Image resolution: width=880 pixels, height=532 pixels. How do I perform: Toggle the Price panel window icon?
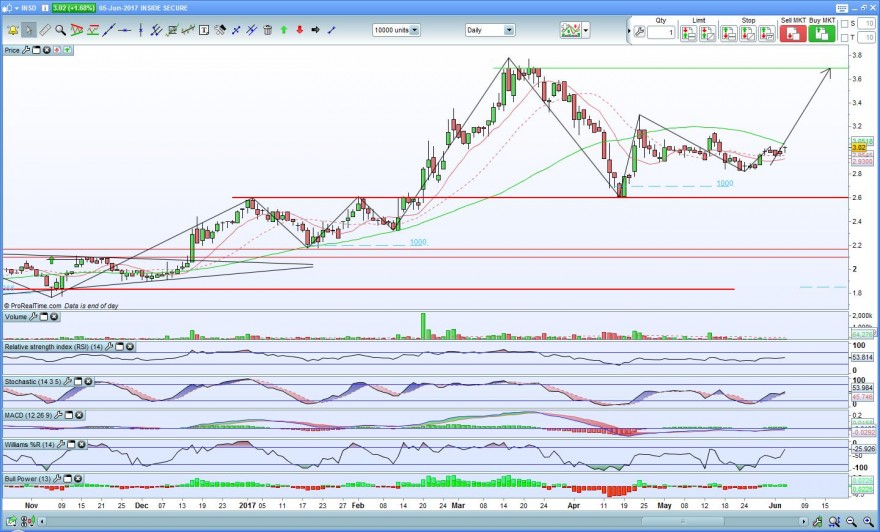point(36,51)
